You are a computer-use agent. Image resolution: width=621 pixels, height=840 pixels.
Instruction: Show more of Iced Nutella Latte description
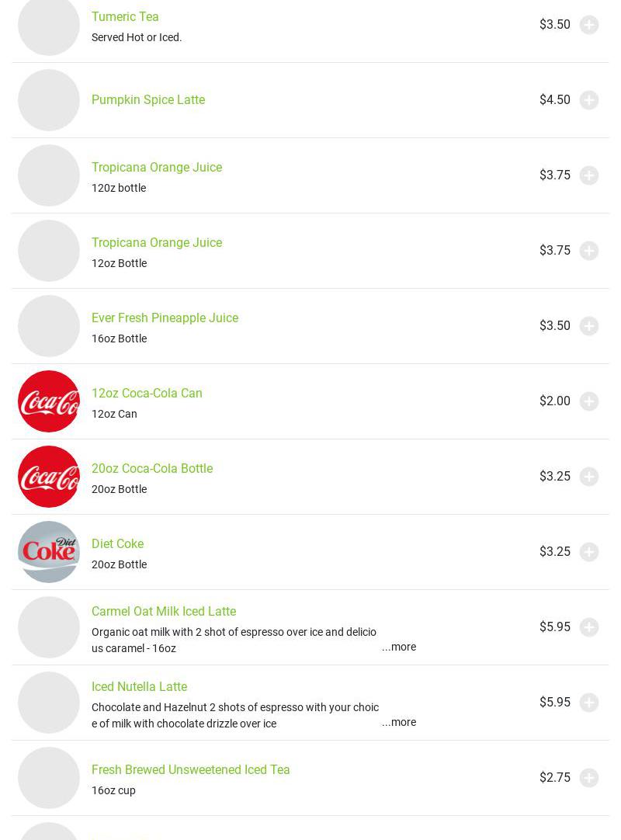coord(398,722)
